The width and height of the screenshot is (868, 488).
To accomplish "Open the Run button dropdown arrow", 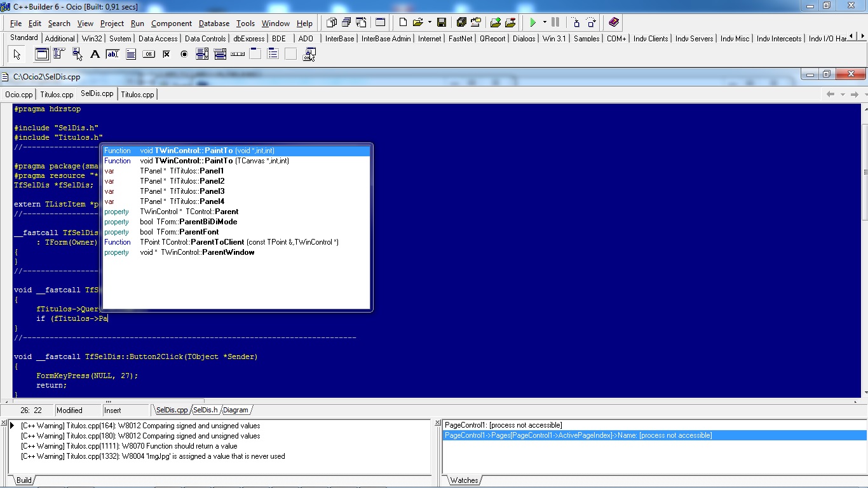I will (544, 23).
